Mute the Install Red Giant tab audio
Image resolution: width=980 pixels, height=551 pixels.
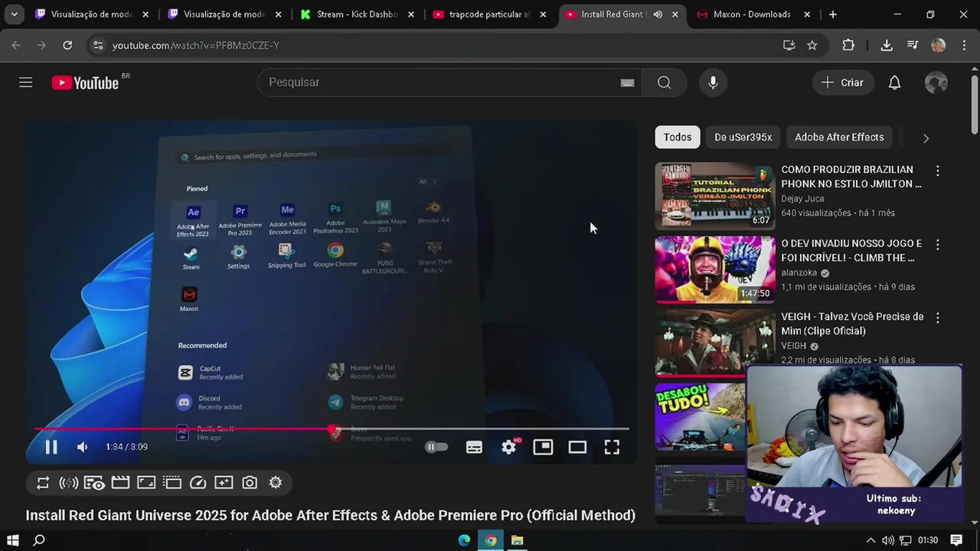tap(658, 15)
